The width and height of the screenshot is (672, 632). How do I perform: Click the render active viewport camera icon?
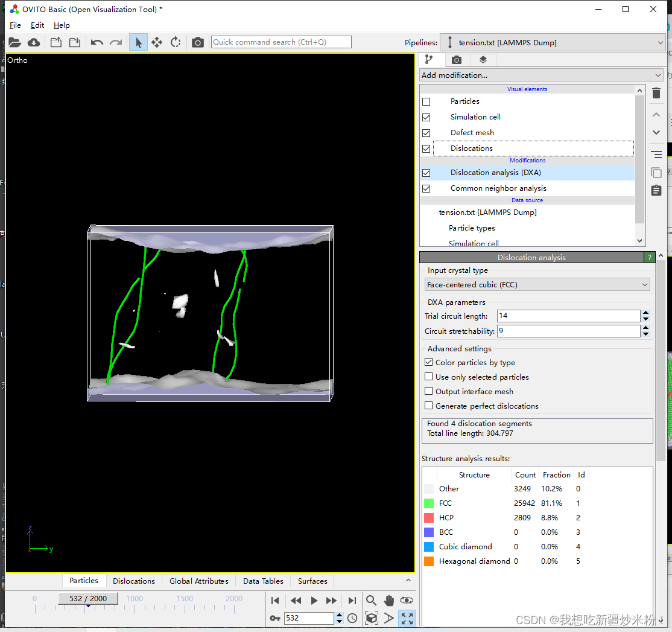click(198, 42)
